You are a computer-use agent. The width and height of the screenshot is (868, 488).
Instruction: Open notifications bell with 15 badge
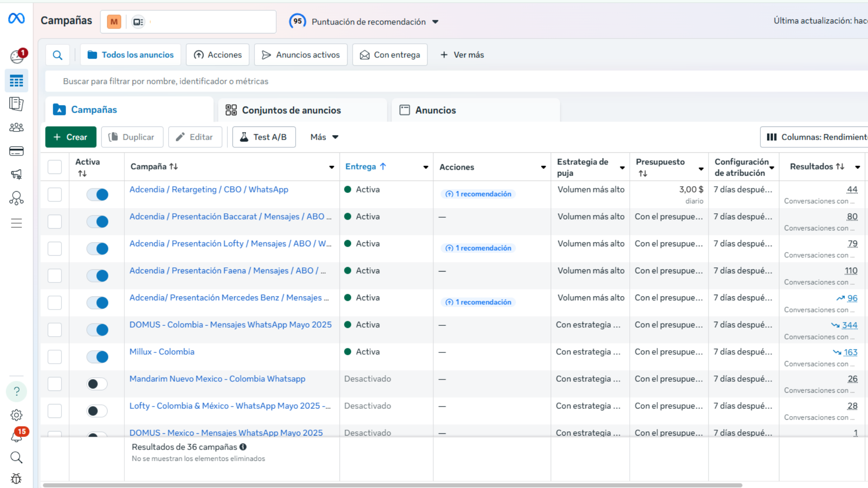click(x=17, y=436)
